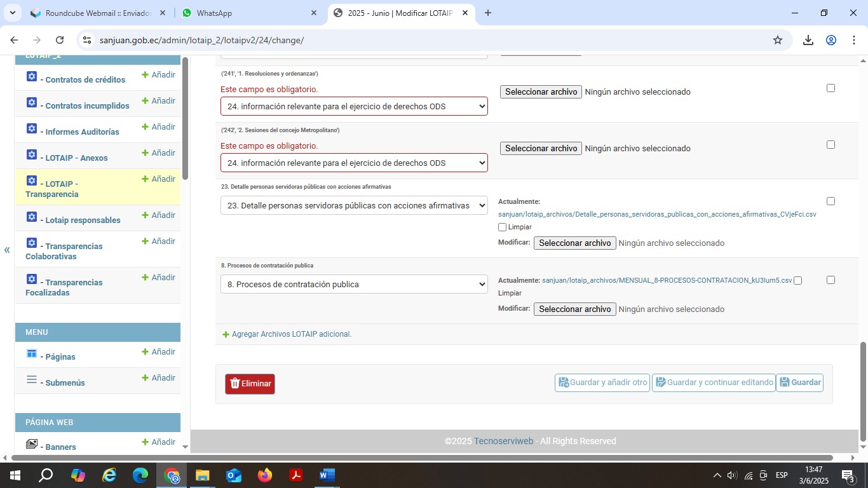
Task: Switch to the Roundcube Webmail tab
Action: click(95, 13)
